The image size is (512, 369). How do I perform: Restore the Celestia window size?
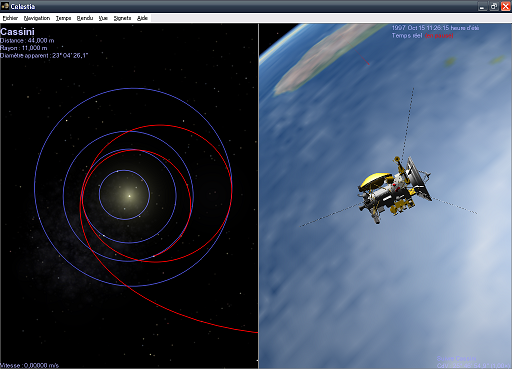click(x=494, y=6)
